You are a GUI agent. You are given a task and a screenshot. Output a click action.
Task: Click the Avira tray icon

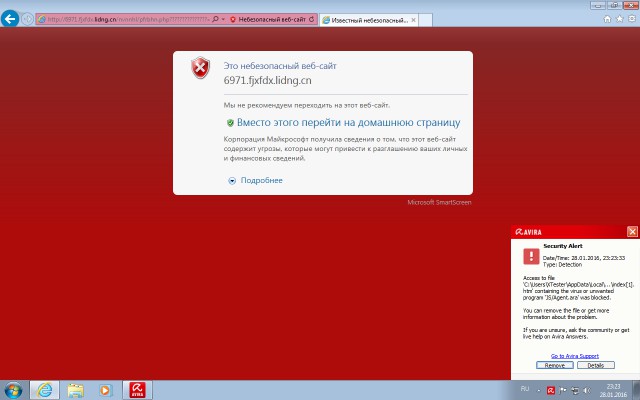551,391
